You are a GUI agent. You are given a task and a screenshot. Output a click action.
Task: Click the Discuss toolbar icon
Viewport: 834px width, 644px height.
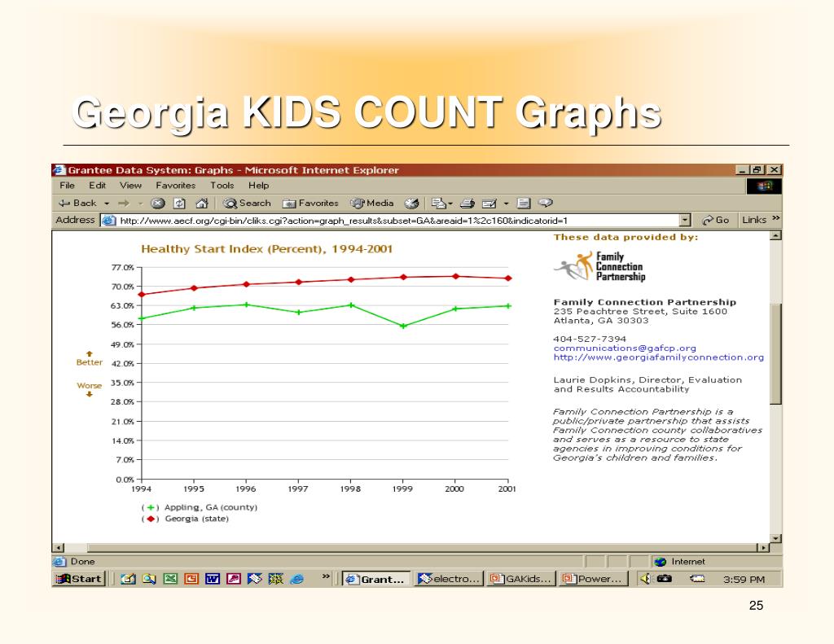[x=524, y=204]
